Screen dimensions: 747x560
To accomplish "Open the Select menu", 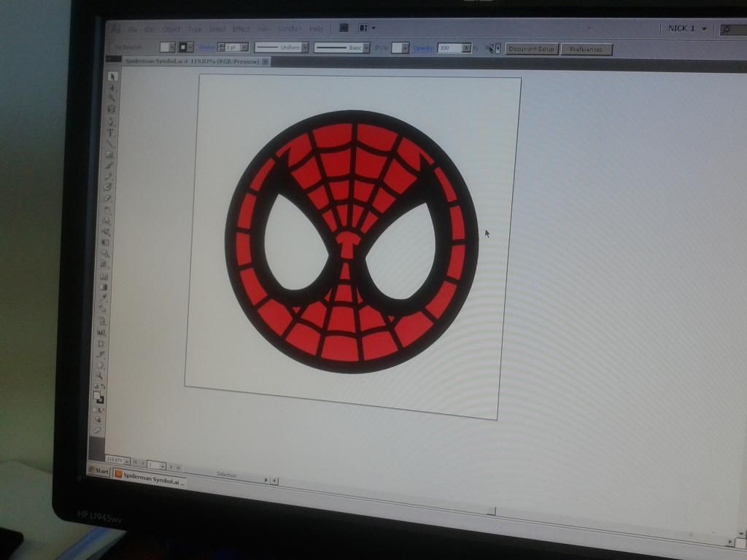I will click(x=217, y=29).
